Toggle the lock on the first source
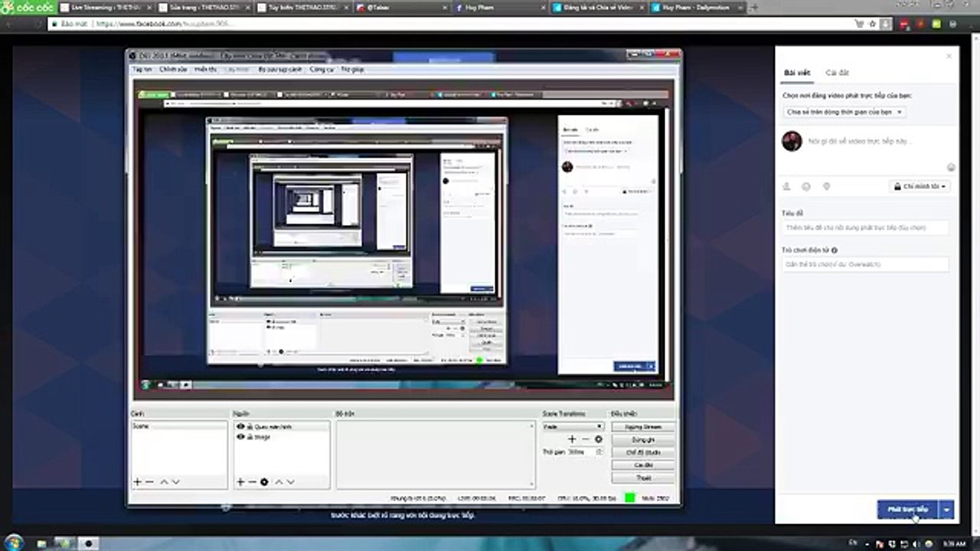 click(250, 426)
